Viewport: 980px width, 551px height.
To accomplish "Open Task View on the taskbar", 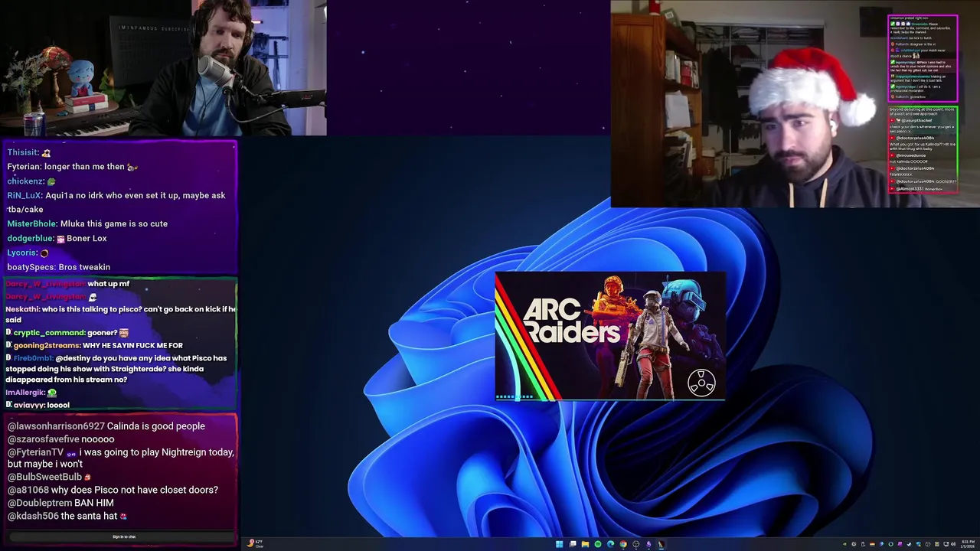I will click(573, 544).
